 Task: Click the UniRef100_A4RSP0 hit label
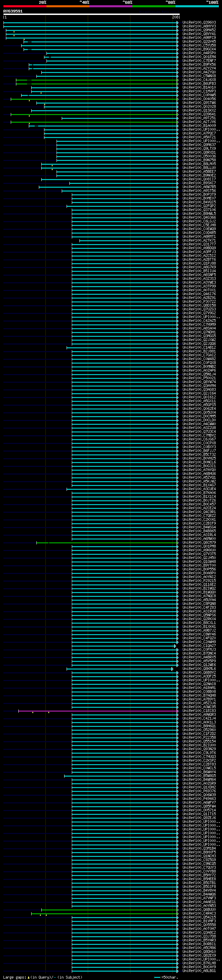(x=199, y=53)
